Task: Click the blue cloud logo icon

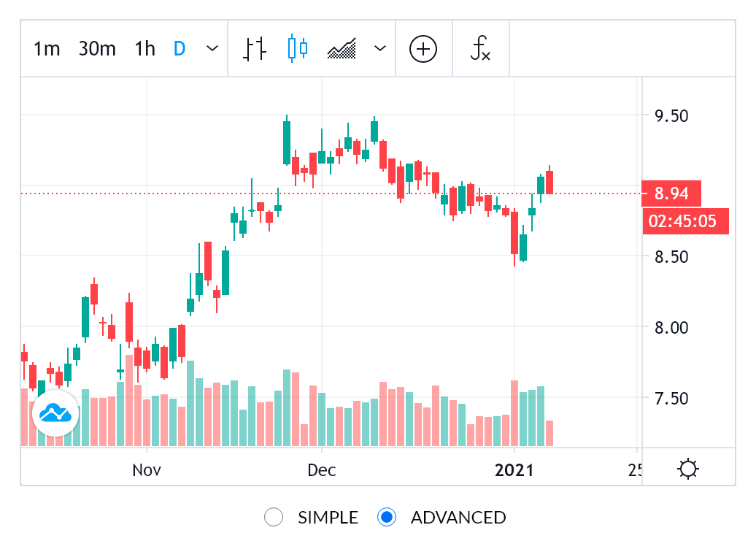Action: [x=55, y=413]
